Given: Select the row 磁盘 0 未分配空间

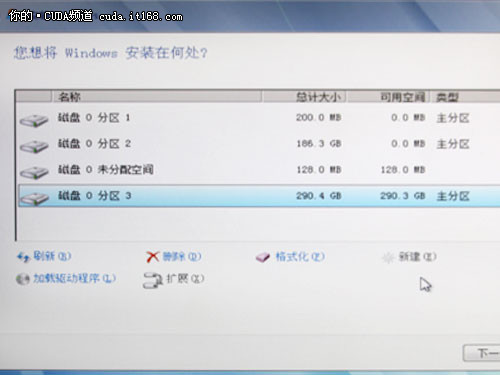Looking at the screenshot, I should click(259, 170).
